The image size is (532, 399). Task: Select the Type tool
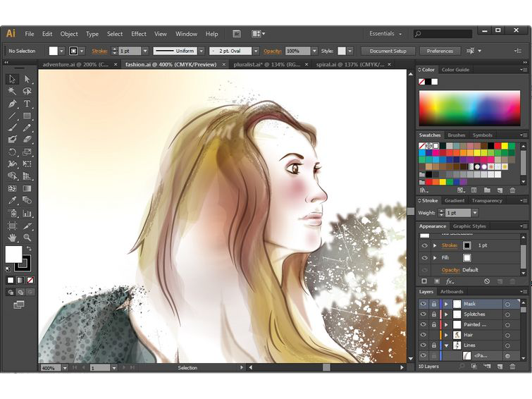tap(27, 104)
